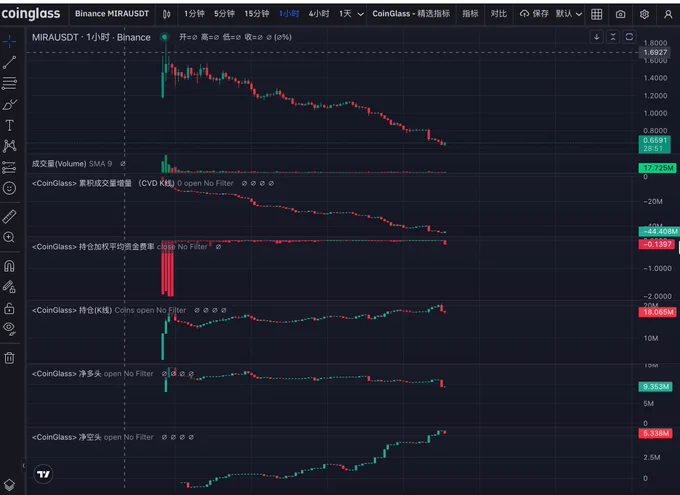The width and height of the screenshot is (680, 495).
Task: Switch to the 1天 timeframe
Action: coord(345,14)
